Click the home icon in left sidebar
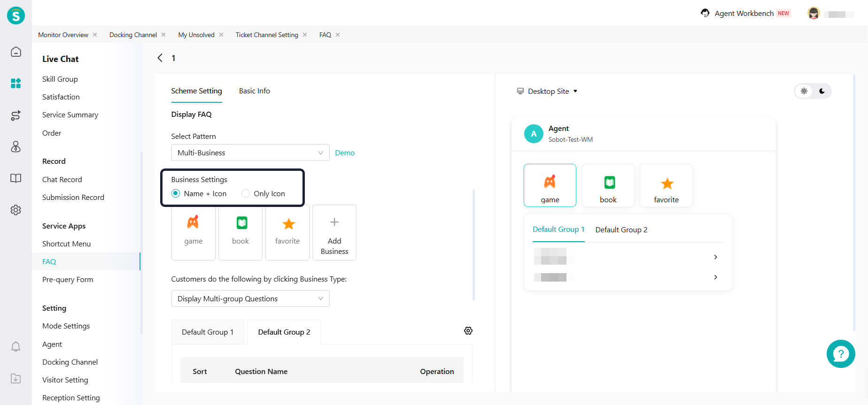Screen dimensions: 868x405 click(x=16, y=52)
